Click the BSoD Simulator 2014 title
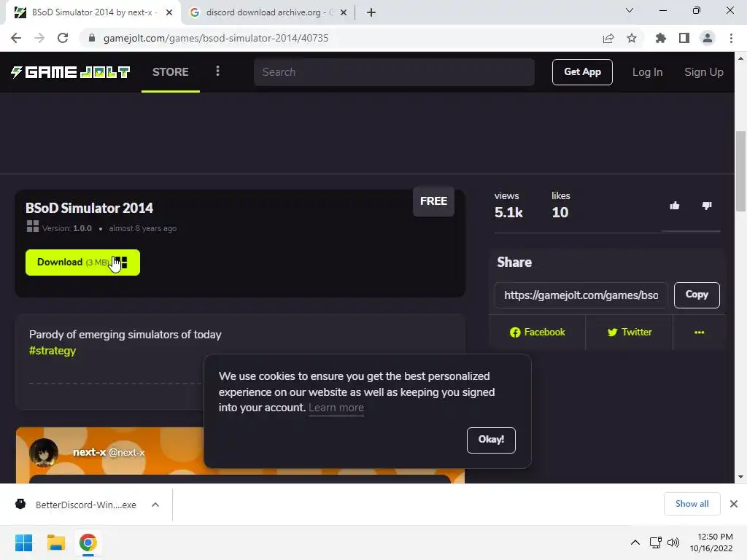The width and height of the screenshot is (747, 560). [89, 208]
